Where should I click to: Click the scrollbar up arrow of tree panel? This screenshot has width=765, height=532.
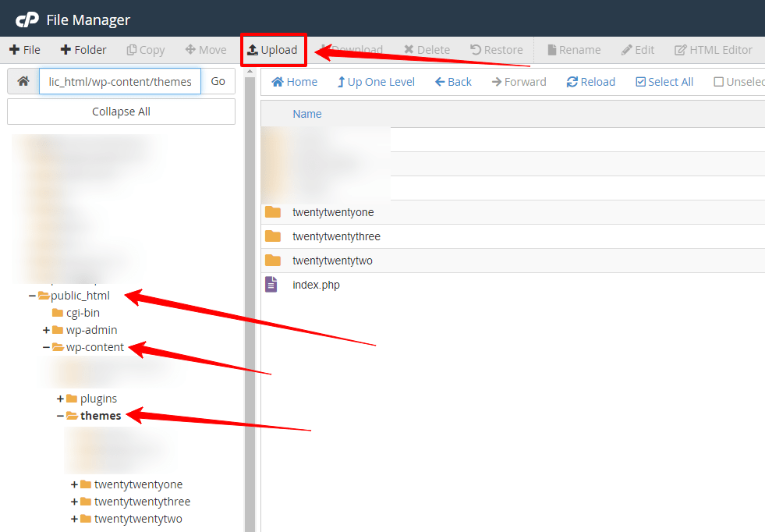point(250,72)
